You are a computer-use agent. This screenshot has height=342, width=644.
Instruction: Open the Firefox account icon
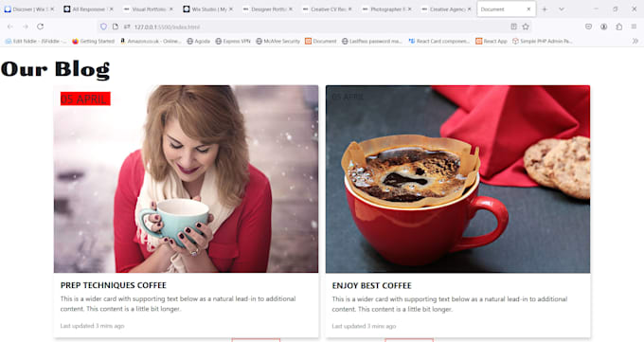point(604,27)
